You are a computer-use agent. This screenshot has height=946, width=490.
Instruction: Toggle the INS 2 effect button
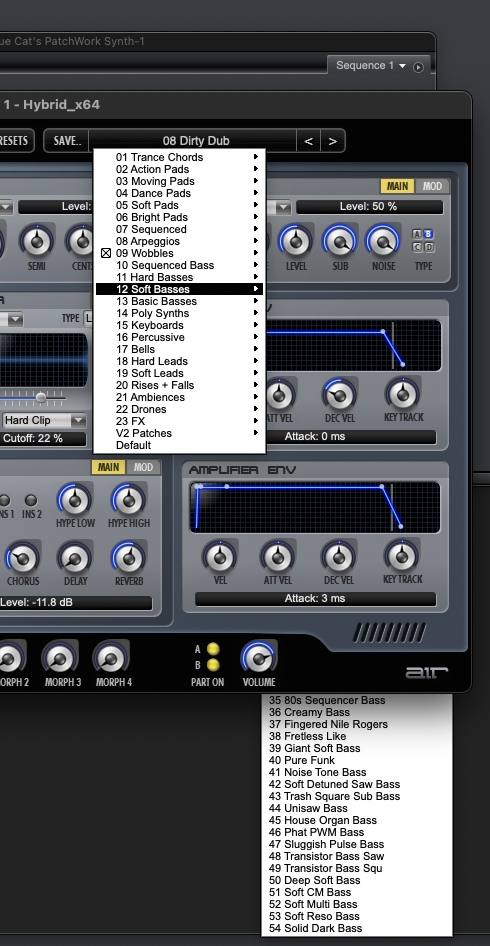click(30, 501)
